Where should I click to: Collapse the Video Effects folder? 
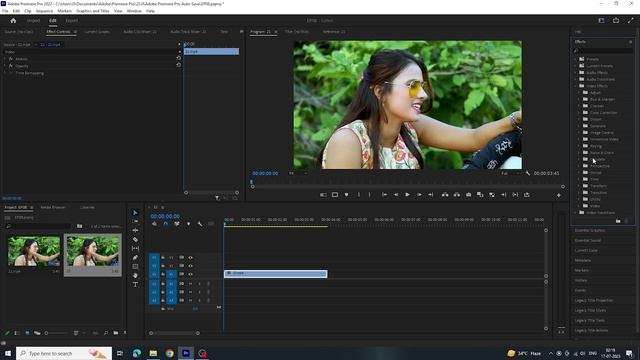[x=576, y=86]
